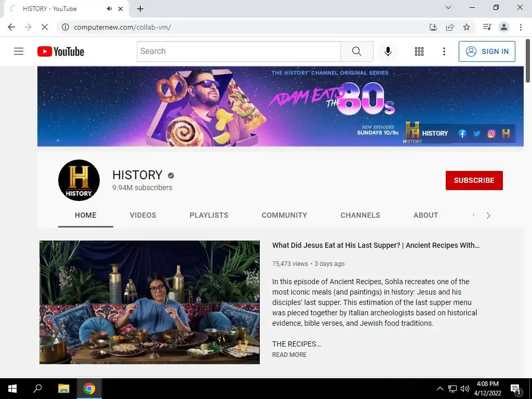Open Chrome profile avatar
532x399 pixels.
point(504,27)
